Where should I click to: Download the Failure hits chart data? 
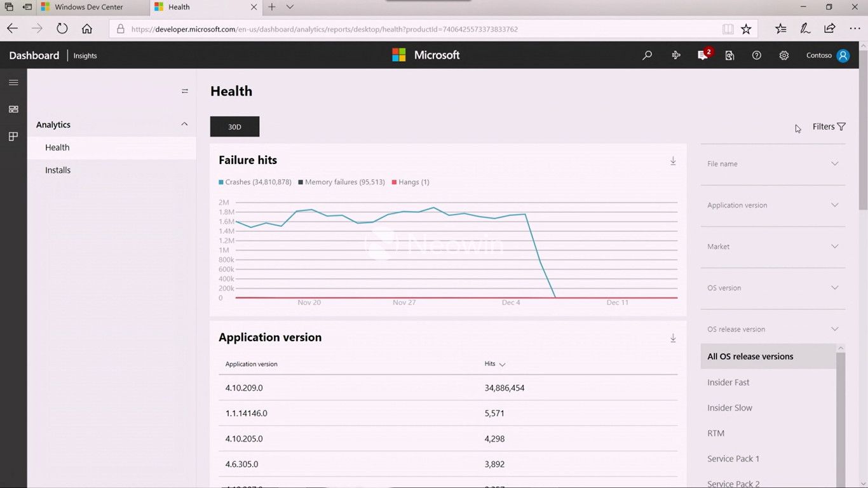tap(673, 161)
